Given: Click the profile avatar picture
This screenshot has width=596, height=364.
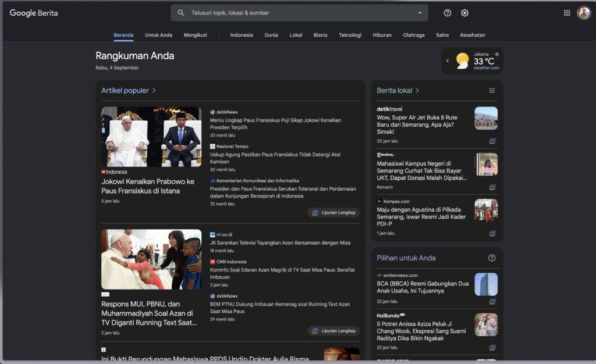Looking at the screenshot, I should point(584,13).
